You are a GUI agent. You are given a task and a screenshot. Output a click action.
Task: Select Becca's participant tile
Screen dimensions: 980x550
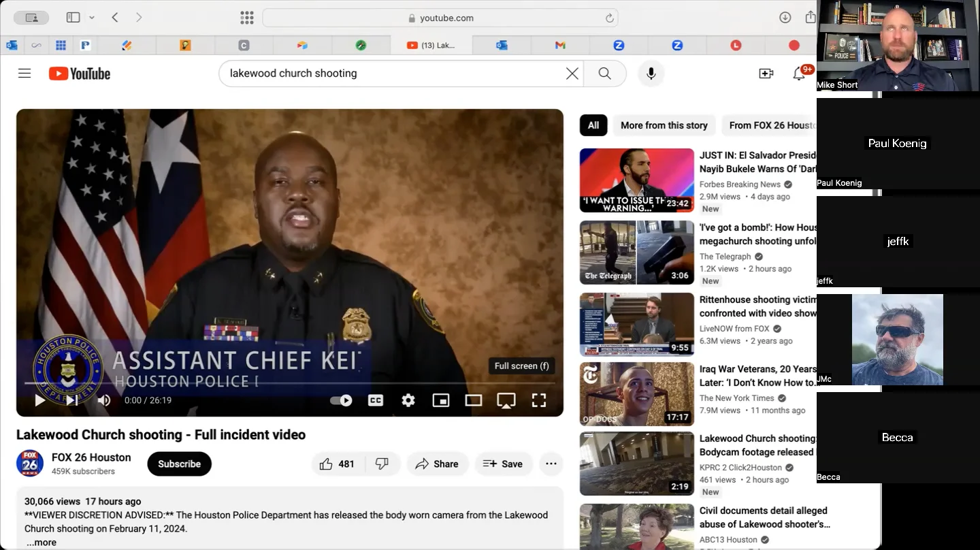[x=897, y=438]
